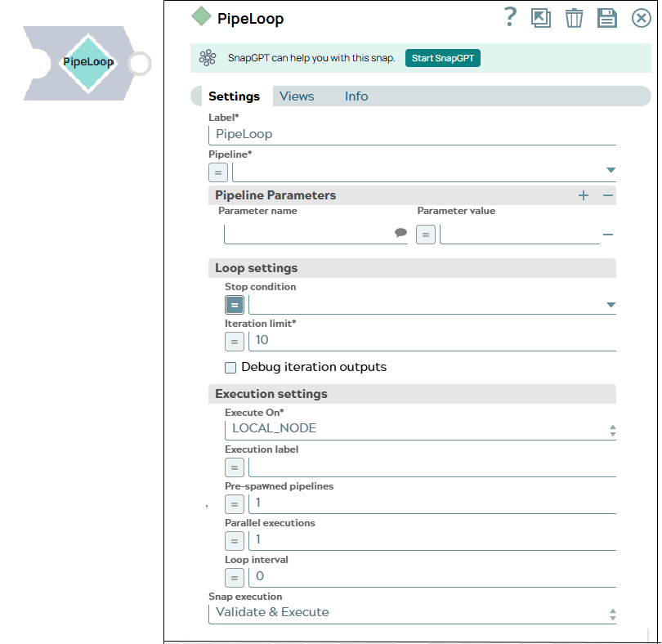The height and width of the screenshot is (644, 662).
Task: Expand the Pipeline dropdown arrow
Action: 611,171
